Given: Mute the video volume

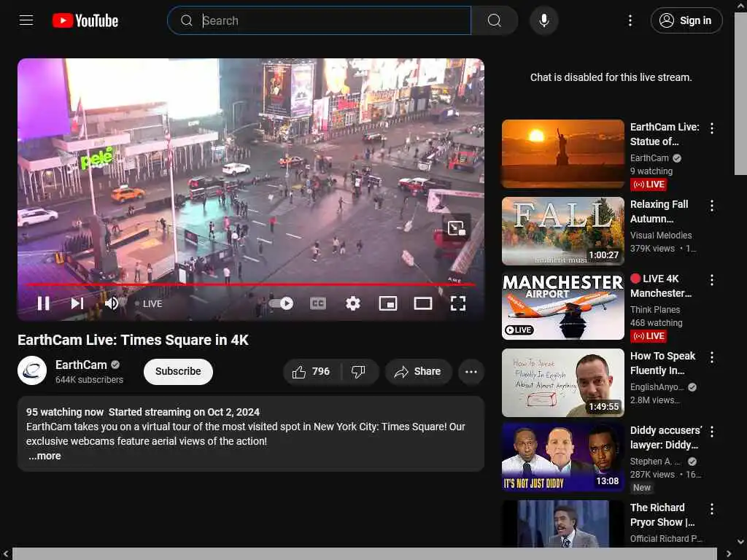Looking at the screenshot, I should coord(112,303).
